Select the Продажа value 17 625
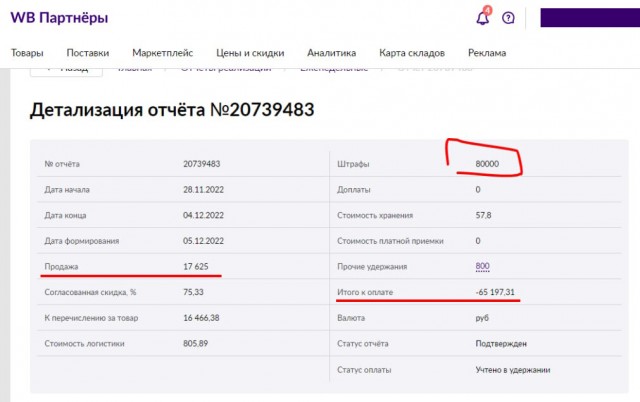640x402 pixels. [196, 267]
